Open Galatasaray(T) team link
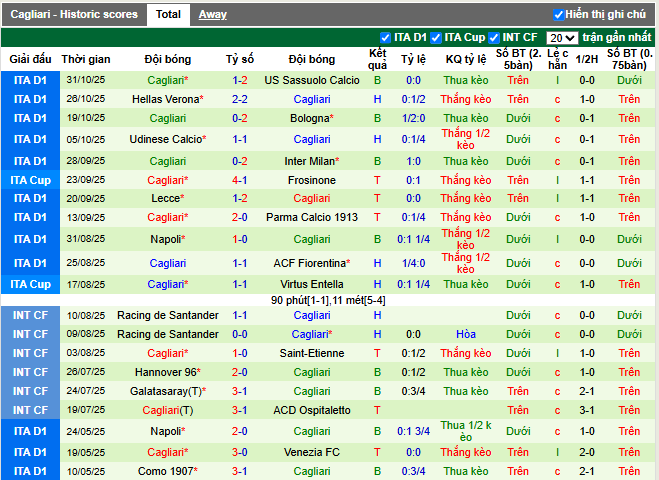The image size is (659, 480). coord(168,391)
